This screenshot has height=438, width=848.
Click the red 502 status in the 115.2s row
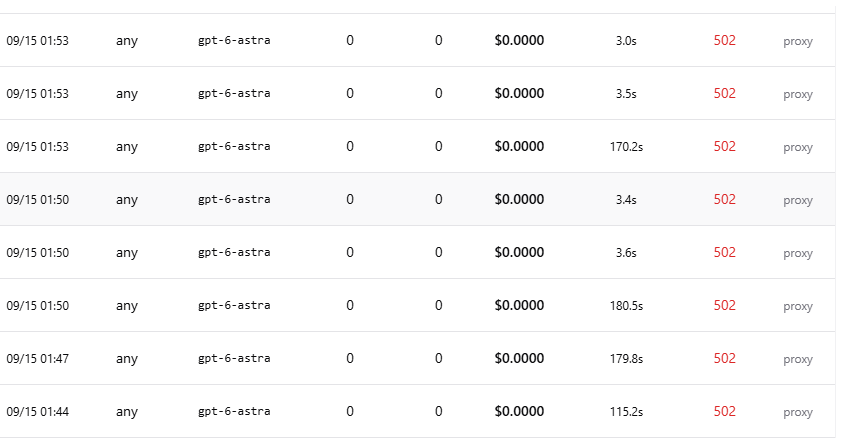point(724,411)
